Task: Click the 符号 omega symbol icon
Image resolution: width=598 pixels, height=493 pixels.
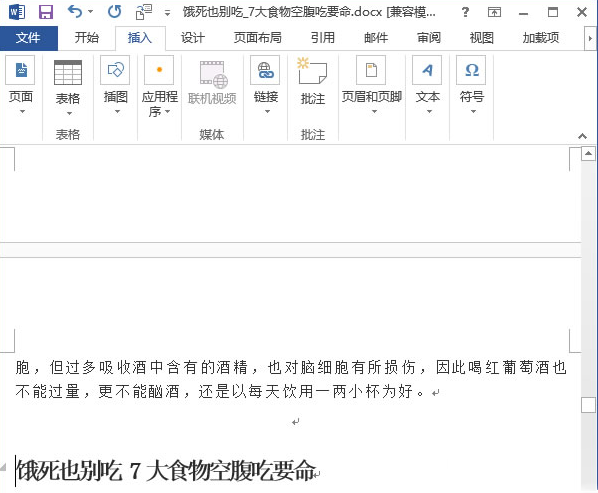Action: [471, 70]
